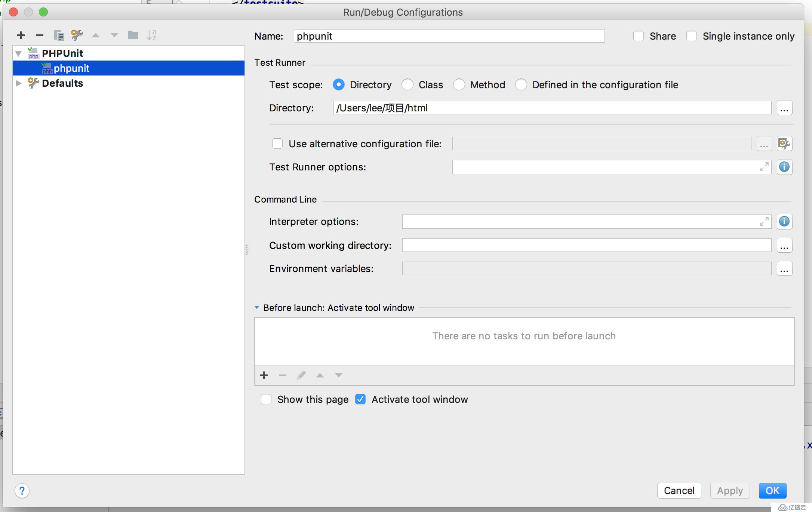Add a Before launch task
The width and height of the screenshot is (812, 512).
[x=264, y=375]
